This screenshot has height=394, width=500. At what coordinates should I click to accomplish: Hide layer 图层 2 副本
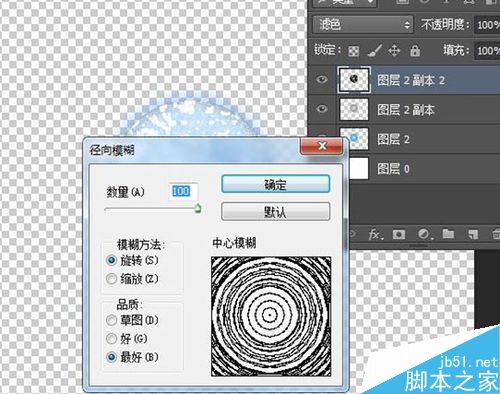322,109
